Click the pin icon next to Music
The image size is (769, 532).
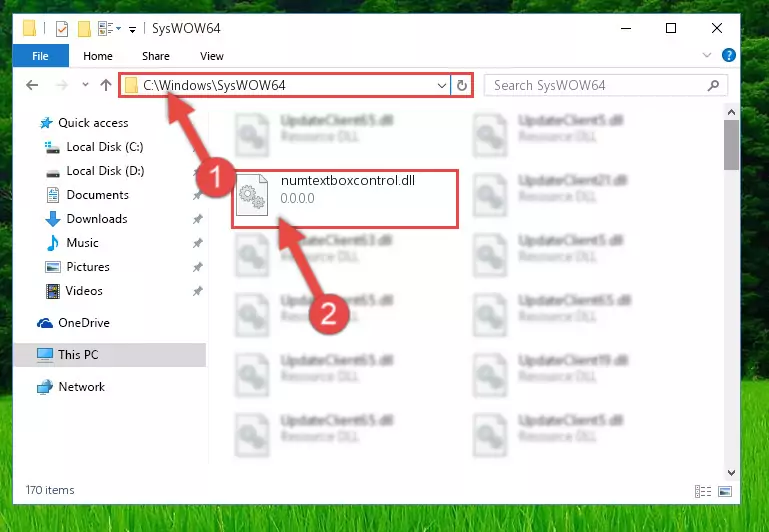coord(197,243)
